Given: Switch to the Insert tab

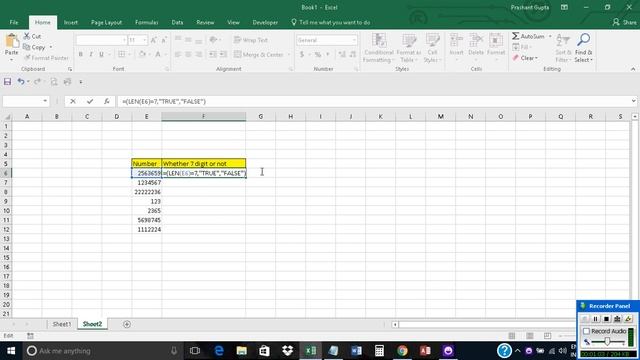Looking at the screenshot, I should pos(71,22).
